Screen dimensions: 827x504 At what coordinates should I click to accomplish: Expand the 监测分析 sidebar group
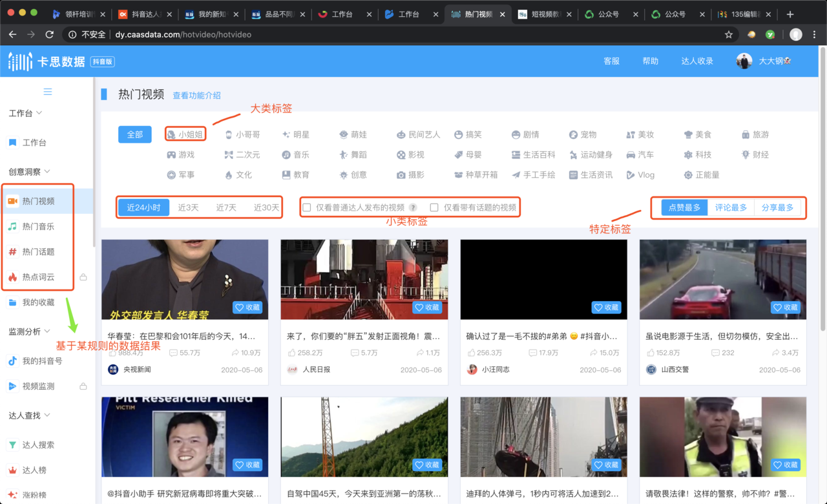tap(47, 331)
